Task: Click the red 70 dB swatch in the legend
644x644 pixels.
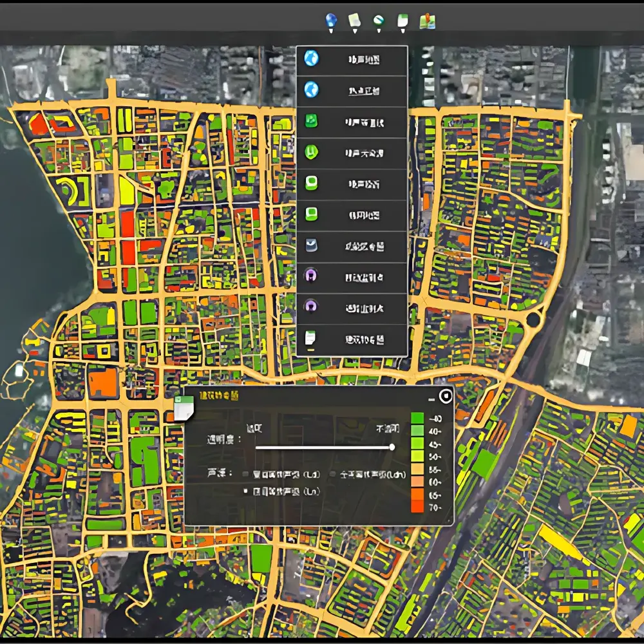Action: (417, 506)
